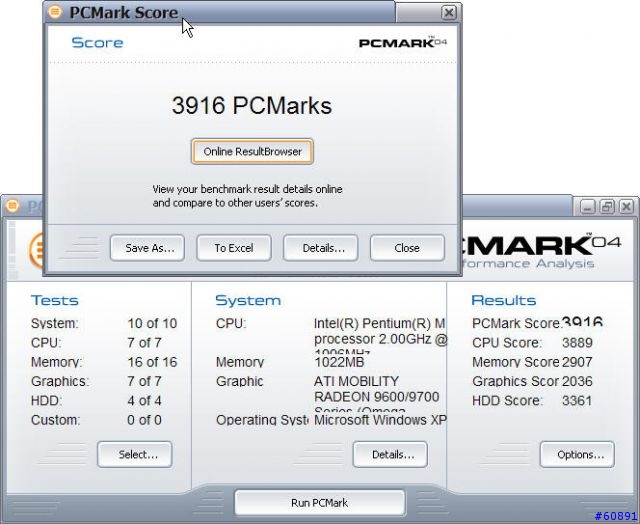Restore down the main PCMark04 window
640x524 pixels.
click(x=607, y=207)
